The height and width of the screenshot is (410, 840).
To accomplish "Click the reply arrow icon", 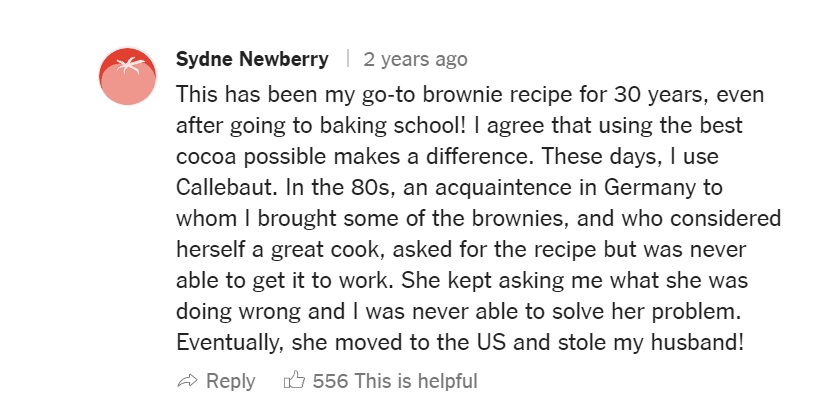I will pos(187,381).
